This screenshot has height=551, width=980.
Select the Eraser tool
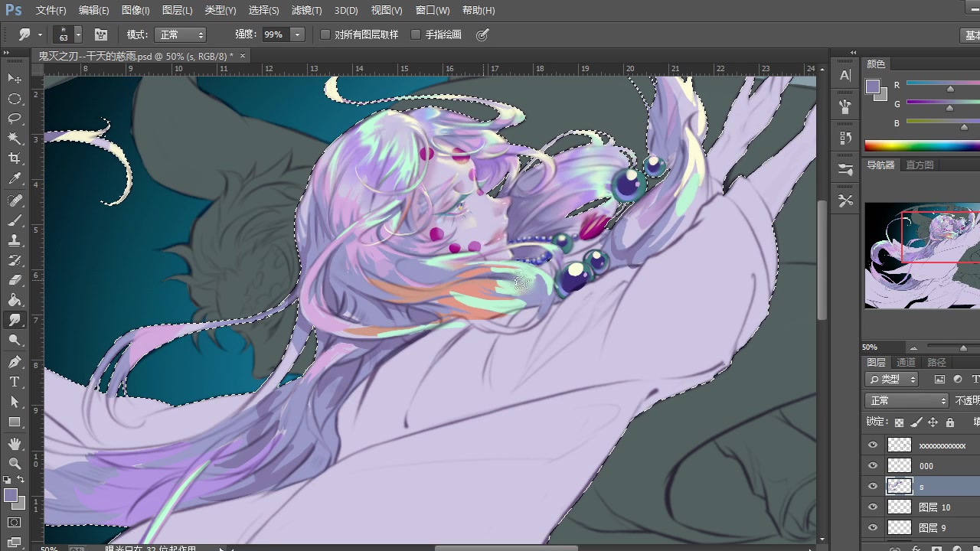15,280
